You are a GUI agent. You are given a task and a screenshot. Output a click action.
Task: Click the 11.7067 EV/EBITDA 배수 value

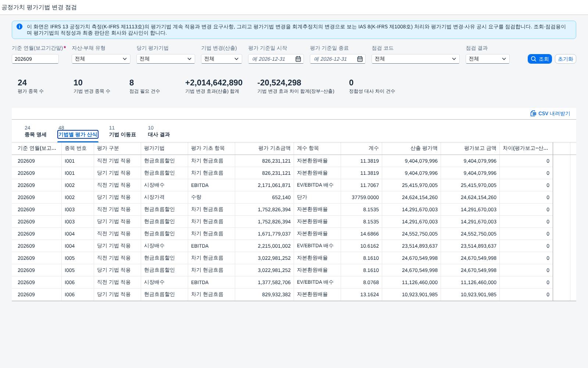(x=362, y=185)
